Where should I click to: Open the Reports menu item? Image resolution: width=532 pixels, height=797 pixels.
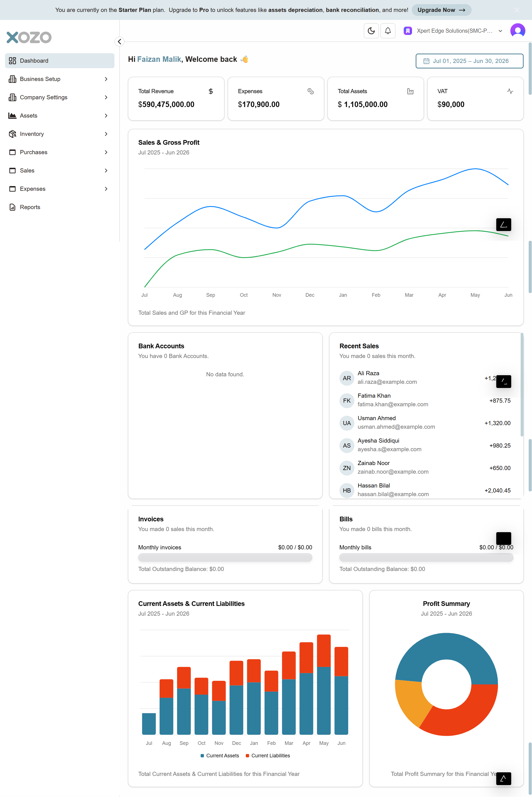click(30, 207)
